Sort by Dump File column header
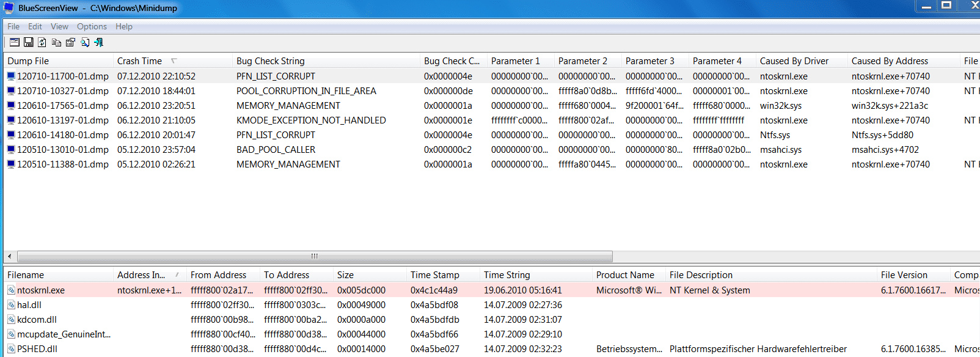 [x=59, y=61]
